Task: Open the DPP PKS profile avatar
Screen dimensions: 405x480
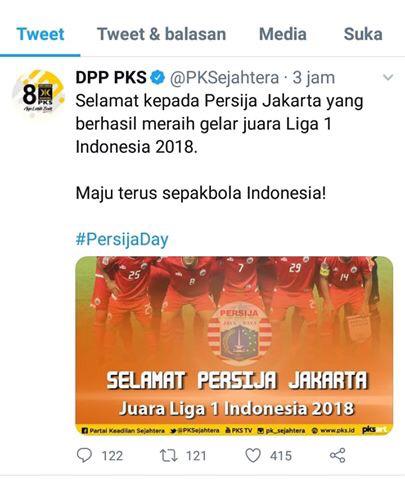Action: [x=38, y=94]
